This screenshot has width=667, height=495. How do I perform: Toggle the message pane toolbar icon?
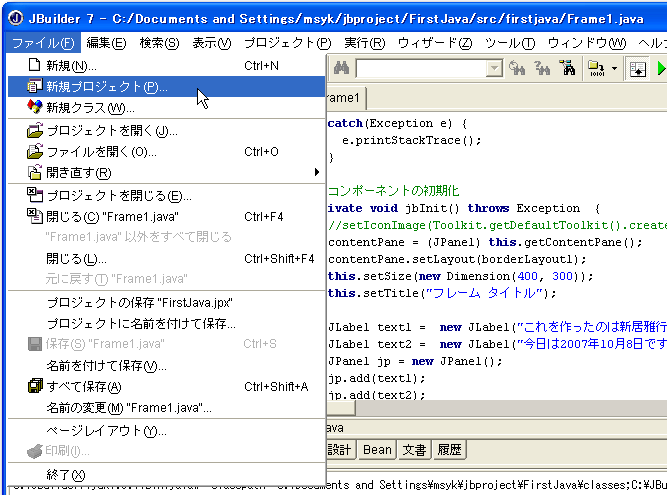(x=636, y=68)
